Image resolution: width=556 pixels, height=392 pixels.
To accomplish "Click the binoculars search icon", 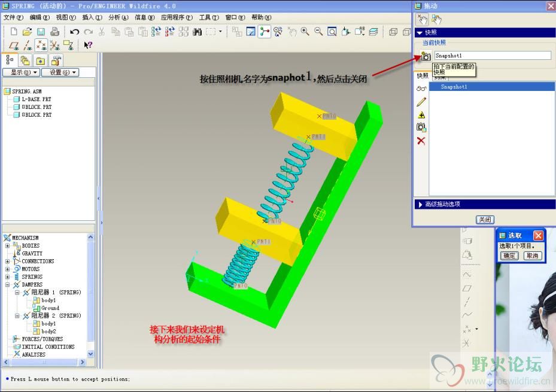I will coord(197,32).
